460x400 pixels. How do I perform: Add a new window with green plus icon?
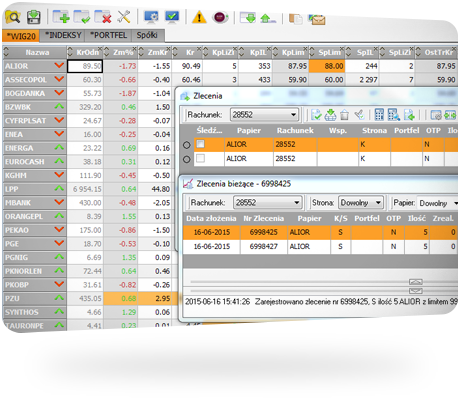[x=61, y=17]
